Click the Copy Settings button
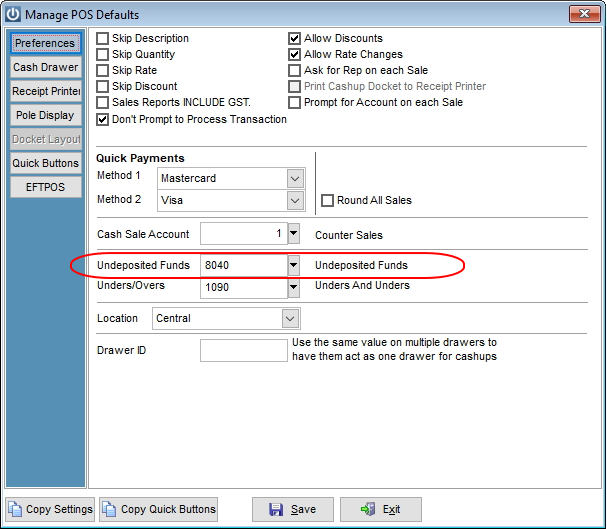Screen dimensions: 607x529 (50, 509)
